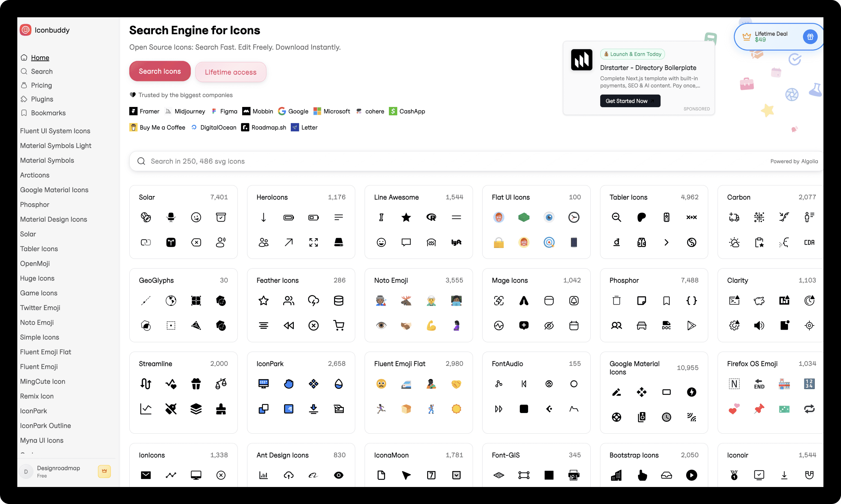The image size is (841, 504).
Task: Open Material Symbols Light in sidebar
Action: pos(55,145)
